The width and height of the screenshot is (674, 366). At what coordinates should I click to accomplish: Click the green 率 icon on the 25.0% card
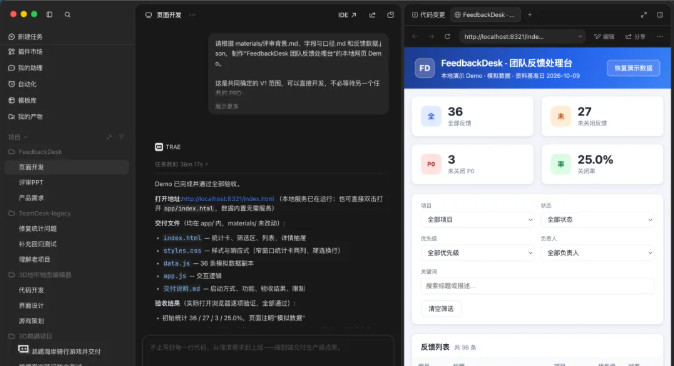pyautogui.click(x=561, y=164)
